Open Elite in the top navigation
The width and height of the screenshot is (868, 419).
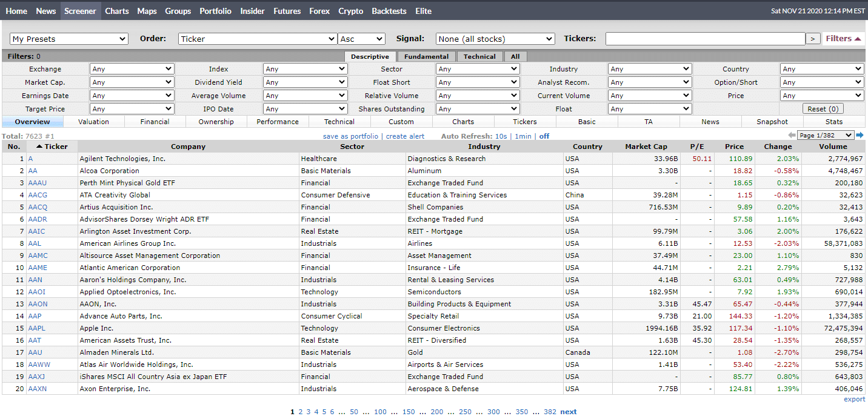pos(424,11)
